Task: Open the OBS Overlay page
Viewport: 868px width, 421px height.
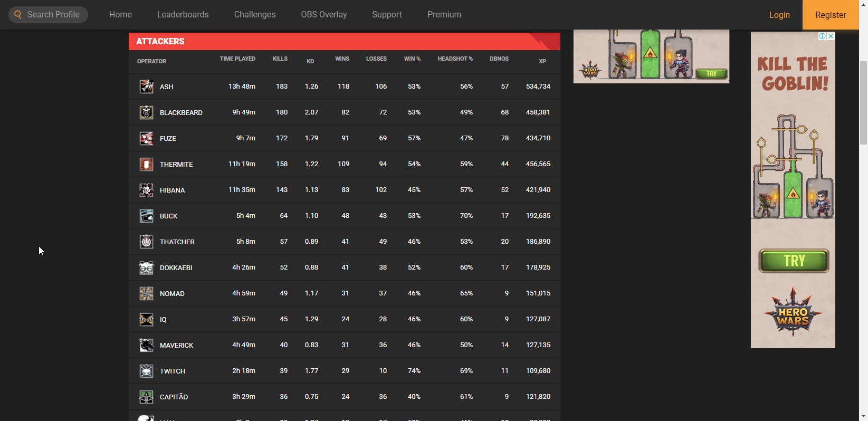Action: [x=324, y=15]
